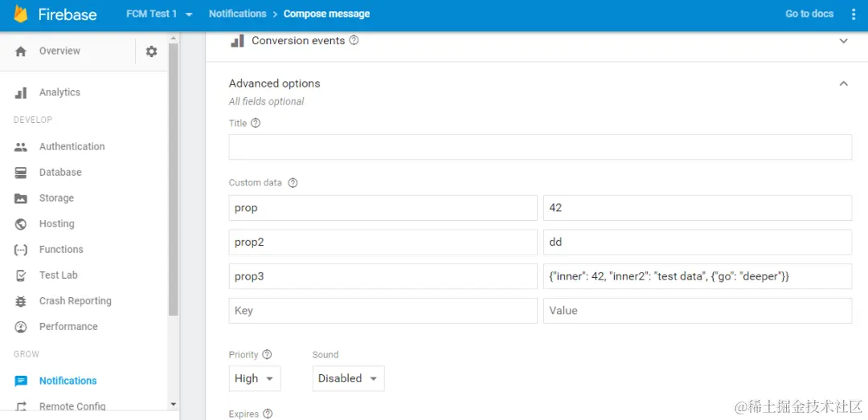Image resolution: width=868 pixels, height=420 pixels.
Task: Click the Go to docs link
Action: (x=809, y=14)
